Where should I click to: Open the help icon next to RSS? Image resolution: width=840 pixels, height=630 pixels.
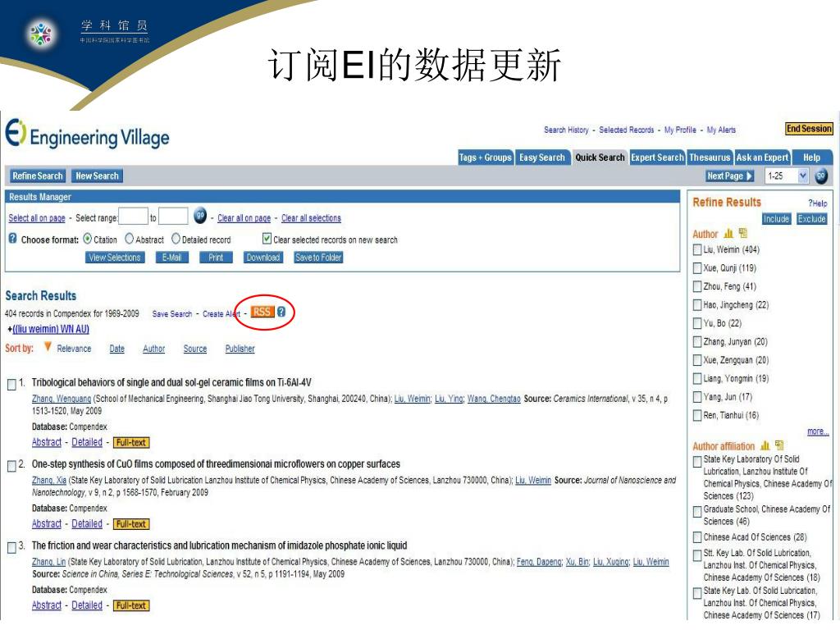[281, 312]
